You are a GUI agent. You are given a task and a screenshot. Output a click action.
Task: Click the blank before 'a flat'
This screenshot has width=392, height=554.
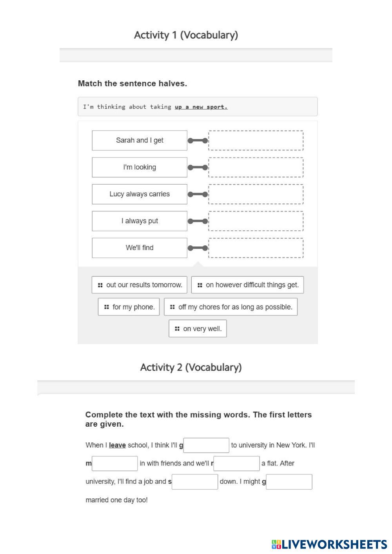(x=237, y=463)
